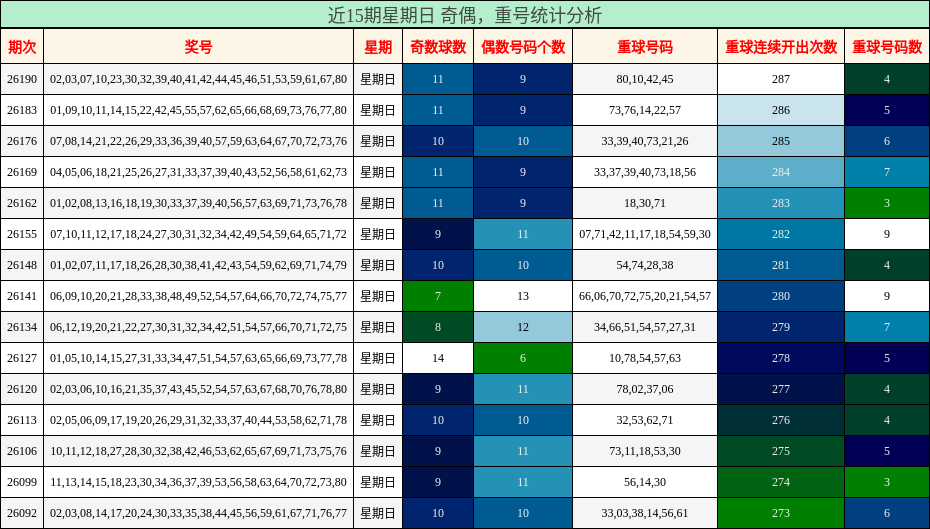This screenshot has height=529, width=930.
Task: Click the table title 近15期星期日 奇偶，重号统计分析
Action: 465,15
